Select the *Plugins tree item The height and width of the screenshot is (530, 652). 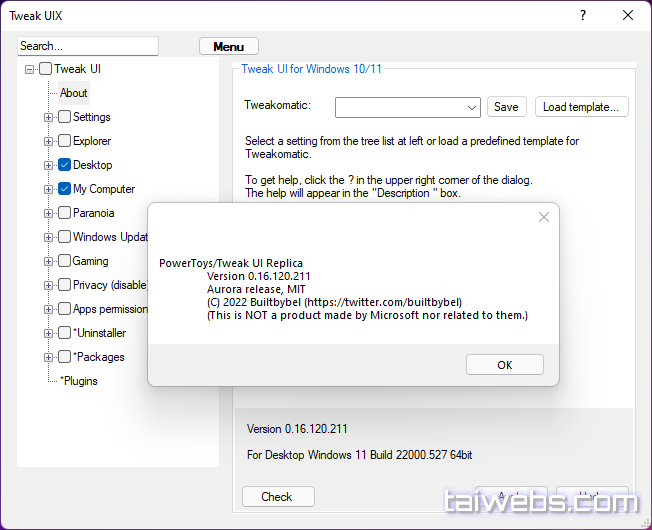coord(78,381)
